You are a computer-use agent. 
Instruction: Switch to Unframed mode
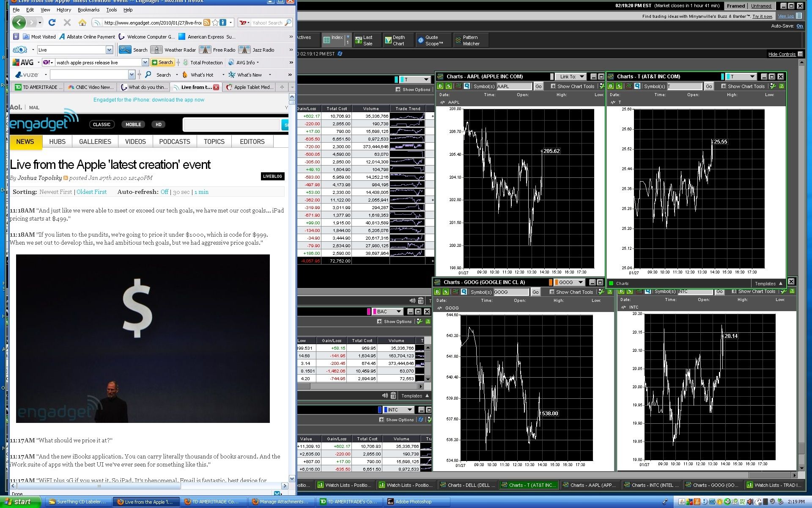point(761,6)
